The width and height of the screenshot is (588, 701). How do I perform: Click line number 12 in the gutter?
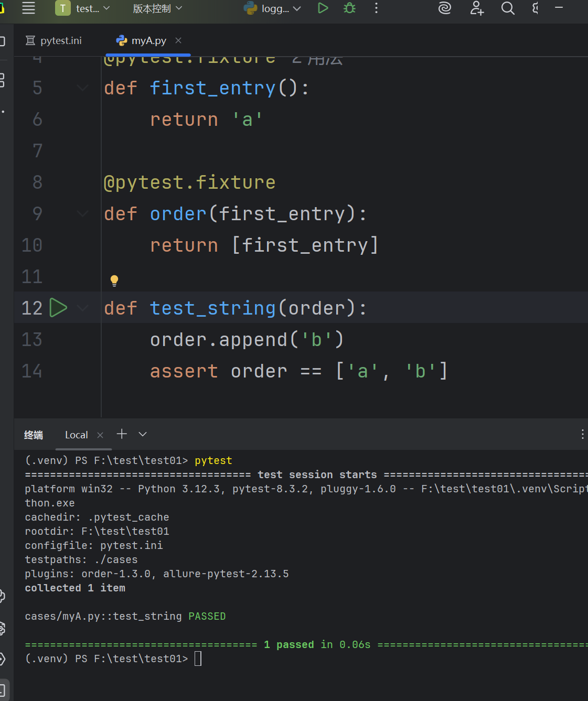click(x=32, y=308)
